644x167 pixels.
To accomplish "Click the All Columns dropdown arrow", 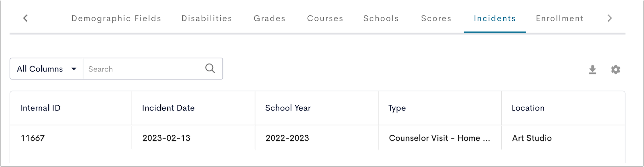I will pos(74,69).
